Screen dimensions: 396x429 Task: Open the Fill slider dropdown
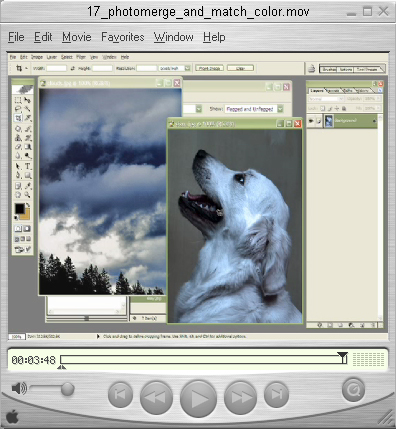click(378, 108)
